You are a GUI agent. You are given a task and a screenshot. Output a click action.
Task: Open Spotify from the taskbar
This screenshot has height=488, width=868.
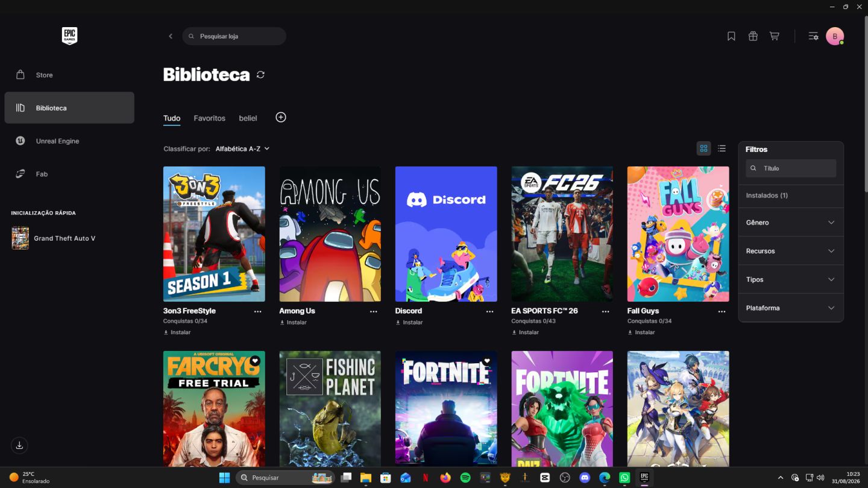pos(465,478)
